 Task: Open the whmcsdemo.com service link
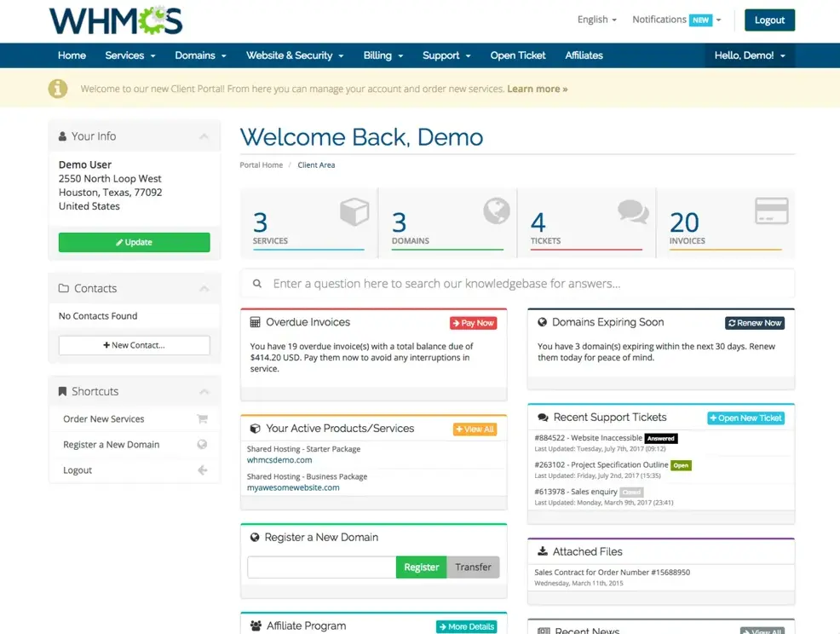[x=280, y=460]
